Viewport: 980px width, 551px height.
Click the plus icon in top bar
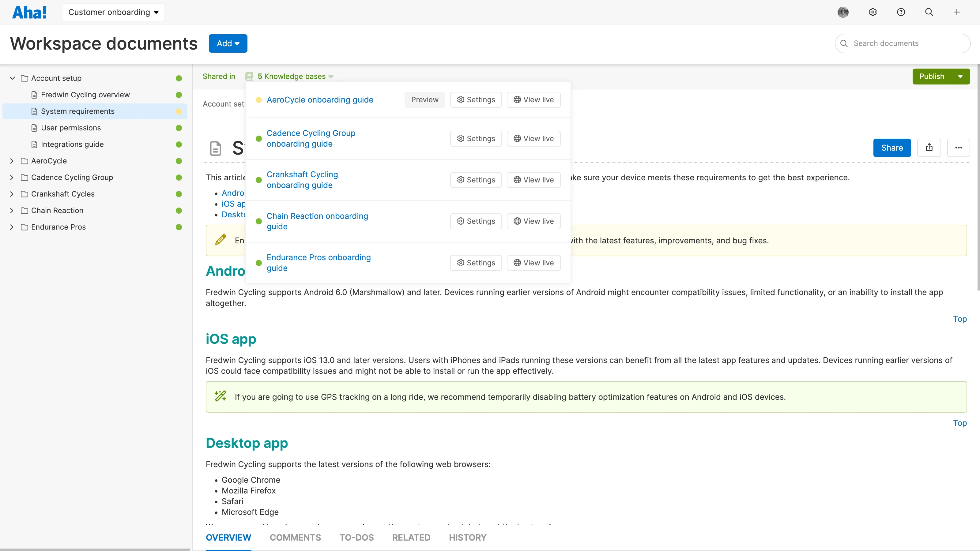coord(956,12)
